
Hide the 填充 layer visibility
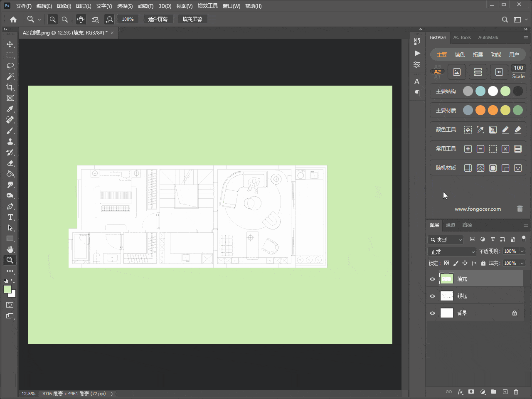pyautogui.click(x=432, y=279)
